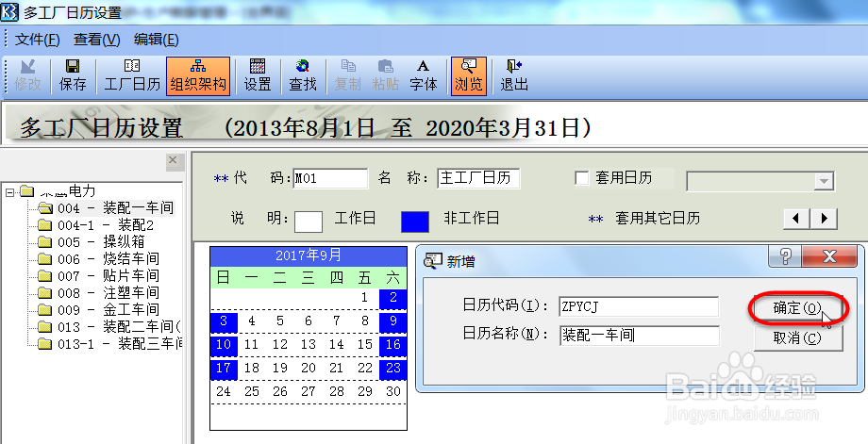Click calendar day 24

[224, 391]
